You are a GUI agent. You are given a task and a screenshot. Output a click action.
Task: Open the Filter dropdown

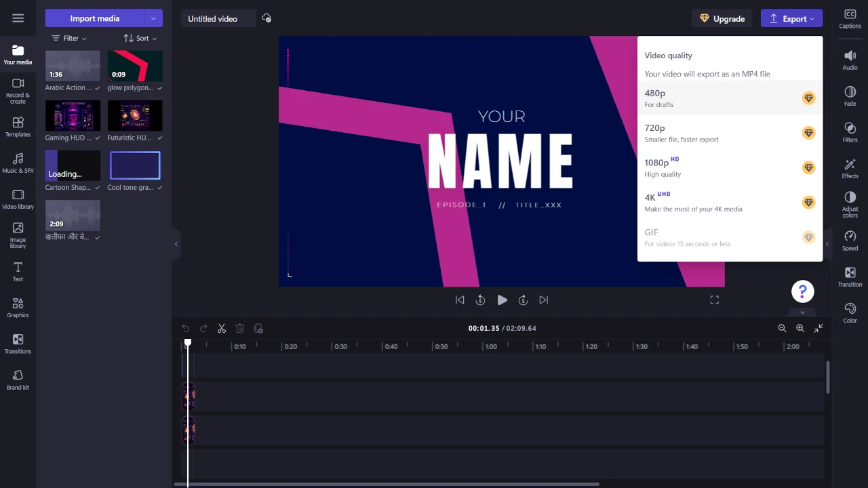[x=70, y=38]
